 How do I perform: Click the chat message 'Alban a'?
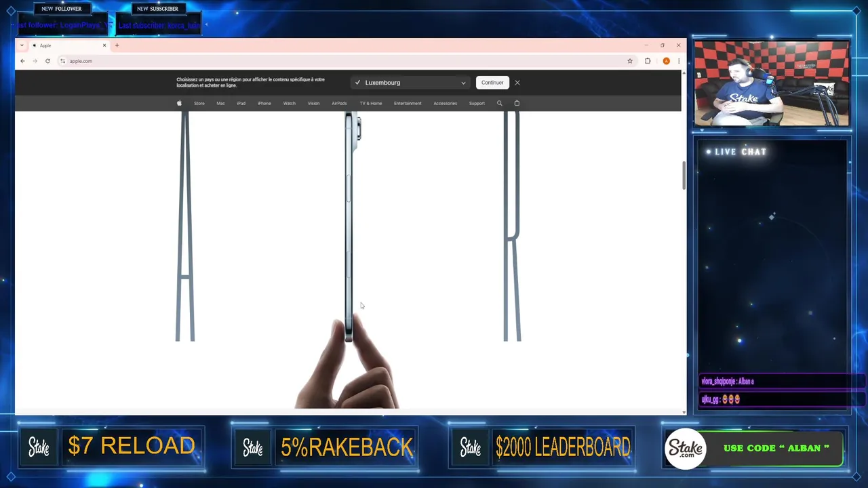coord(728,382)
